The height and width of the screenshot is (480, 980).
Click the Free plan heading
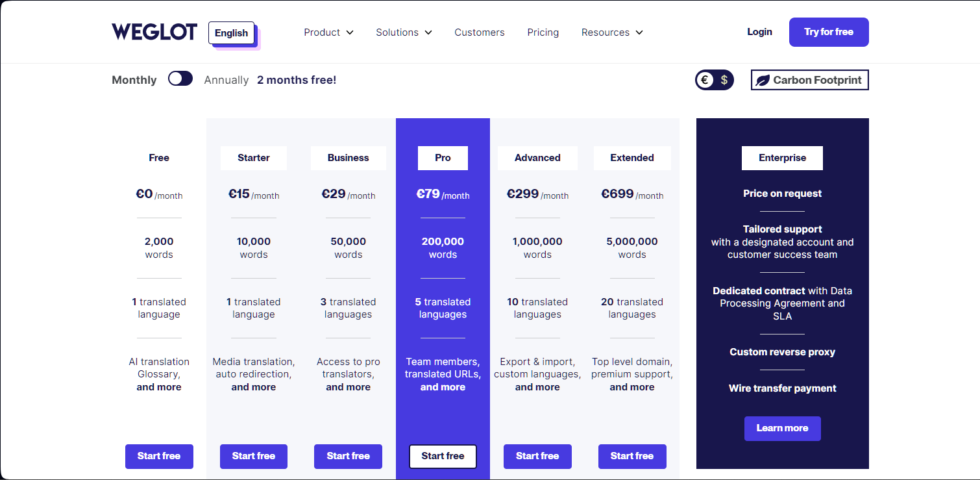coord(159,158)
